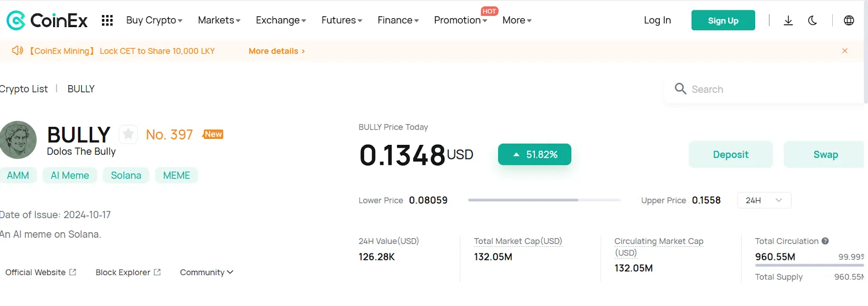Click the Date of Issue text
Image resolution: width=868 pixels, height=306 pixels.
point(55,215)
